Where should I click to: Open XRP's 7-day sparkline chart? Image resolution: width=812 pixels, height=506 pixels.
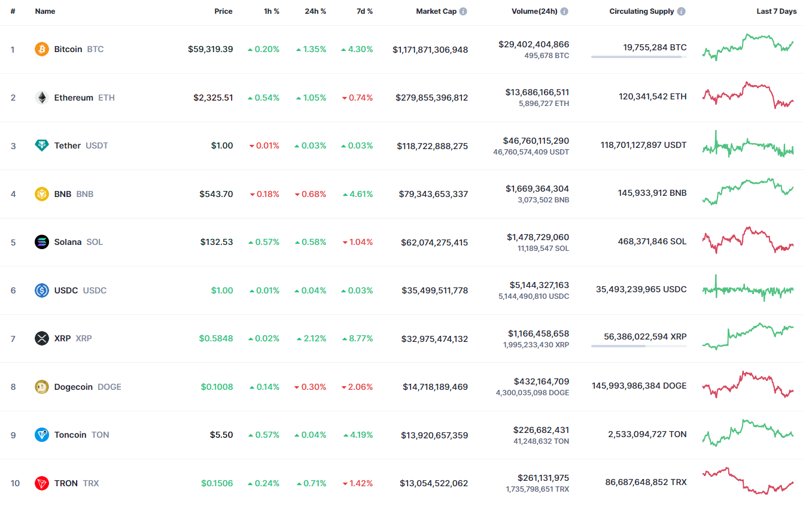coord(748,337)
